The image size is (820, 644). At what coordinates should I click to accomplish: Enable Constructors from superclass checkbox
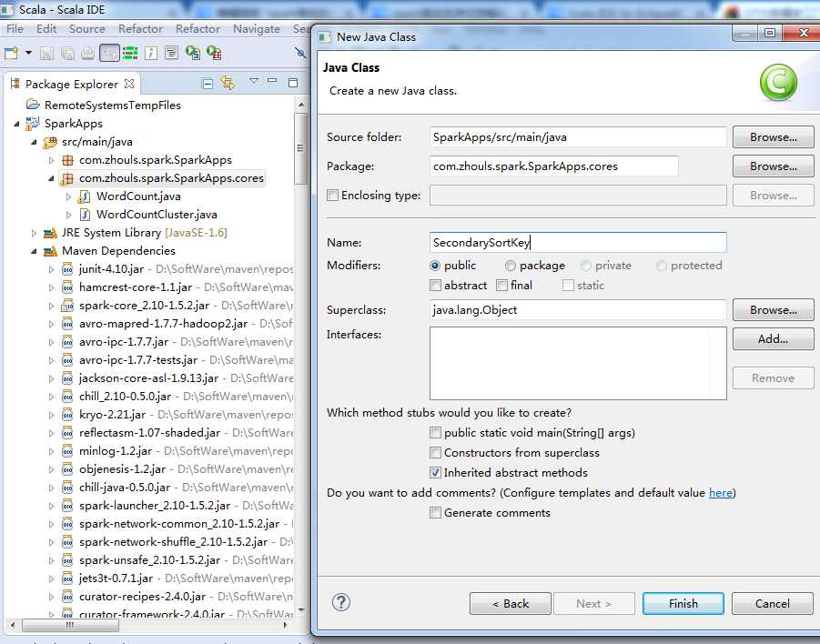click(x=435, y=453)
